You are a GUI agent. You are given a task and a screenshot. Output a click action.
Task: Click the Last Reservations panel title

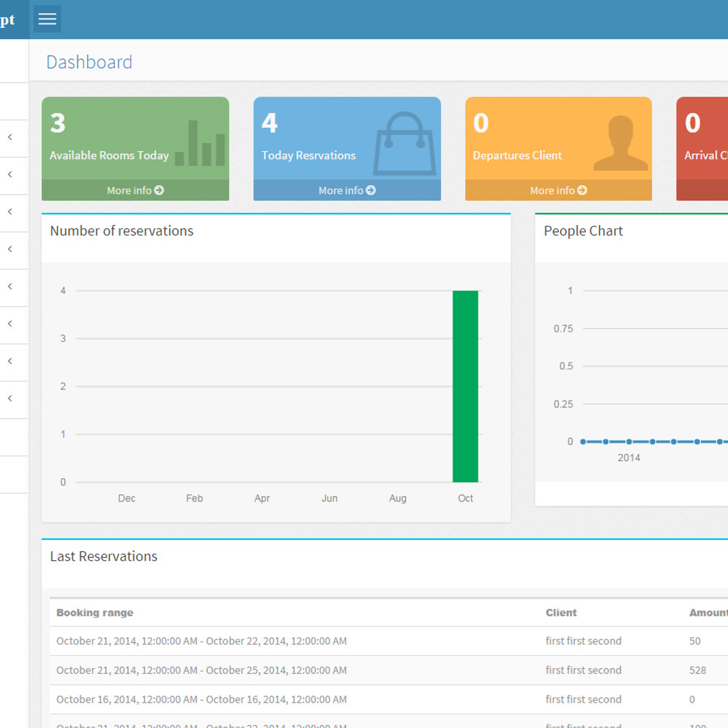tap(104, 556)
